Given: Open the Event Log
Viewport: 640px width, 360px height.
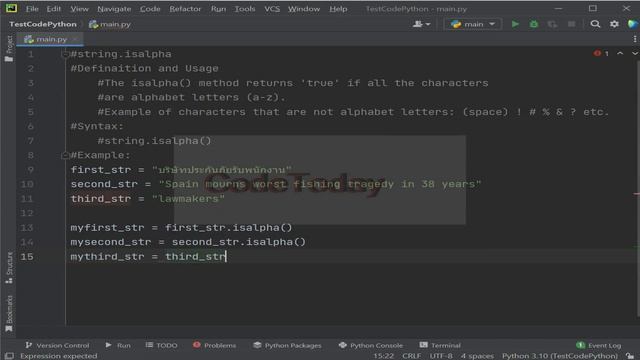Looking at the screenshot, I should point(599,345).
